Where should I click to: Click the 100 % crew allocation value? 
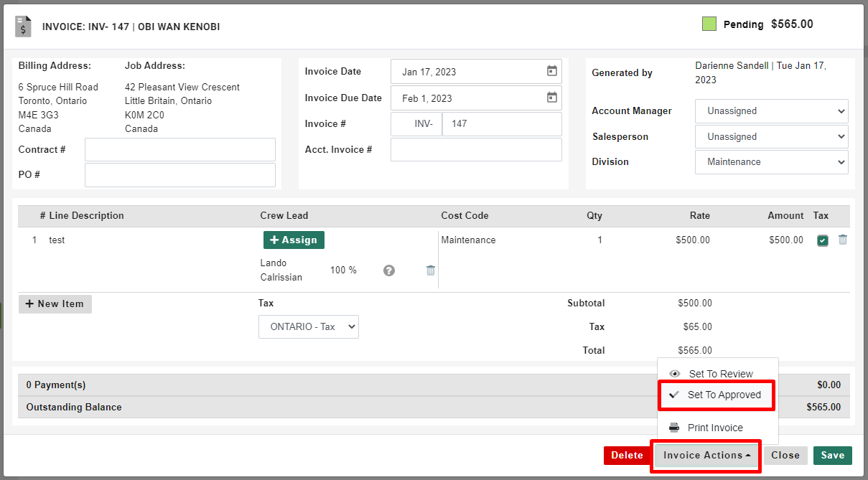click(x=343, y=270)
